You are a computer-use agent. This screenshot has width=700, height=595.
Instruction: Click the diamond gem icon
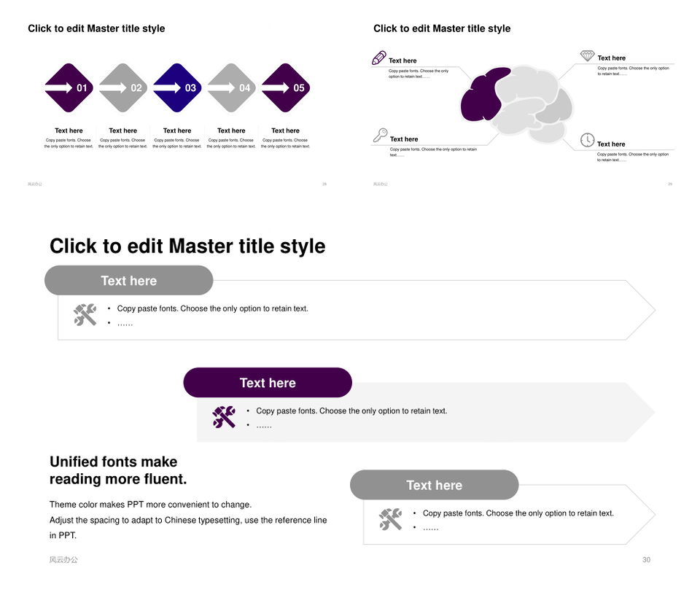587,56
